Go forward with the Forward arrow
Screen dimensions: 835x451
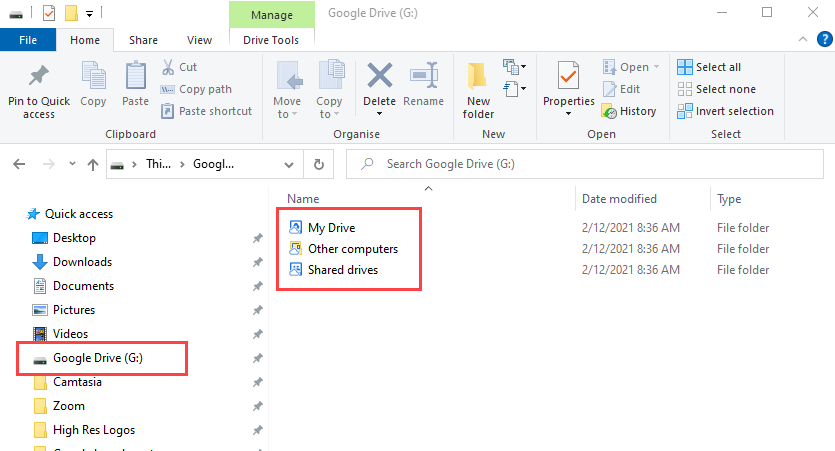pos(48,164)
